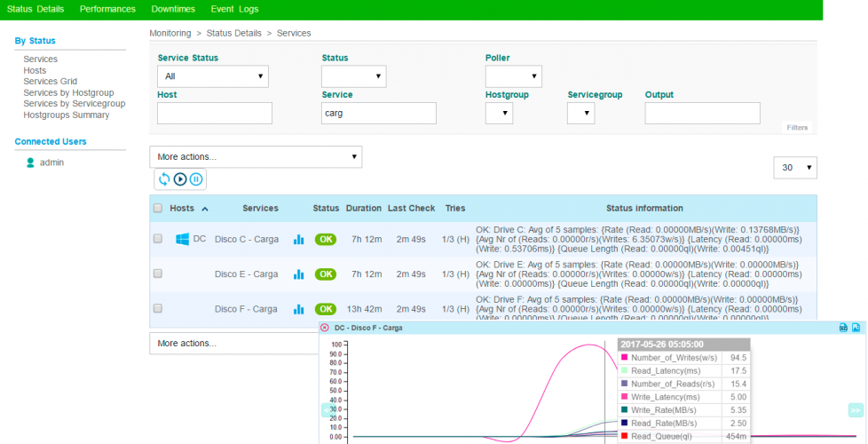Click Write_Rate(MB/s) legend color swatch
Screen dimensions: 868x444
coord(625,409)
